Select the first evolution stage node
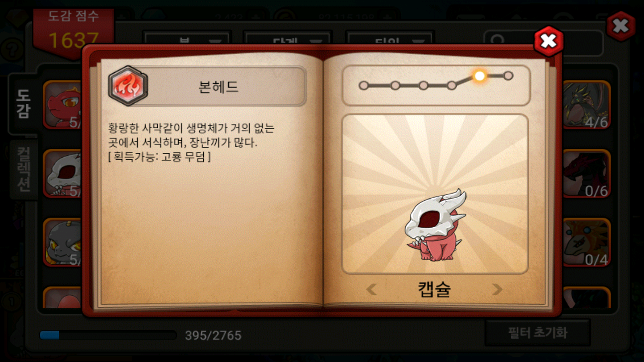Screen dimensions: 644x362 363,86
